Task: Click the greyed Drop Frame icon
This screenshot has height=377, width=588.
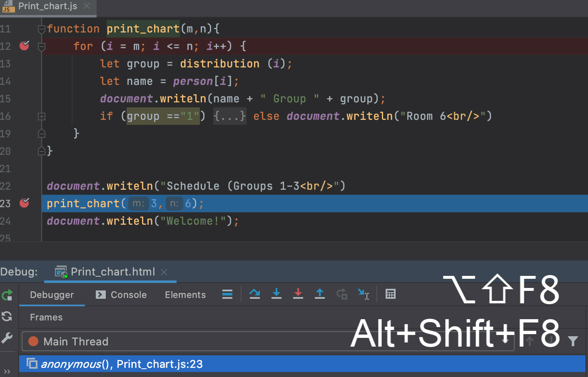Action: [342, 294]
